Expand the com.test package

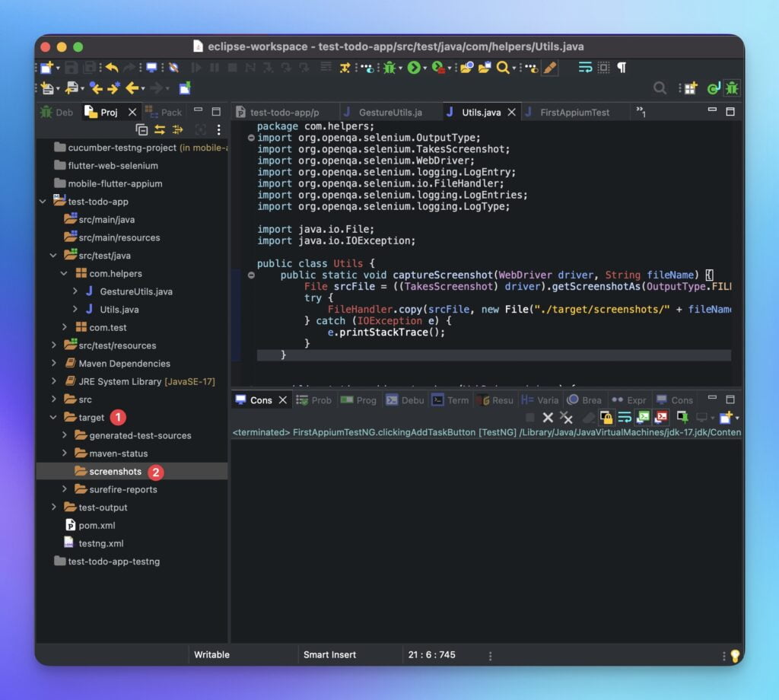(x=64, y=327)
